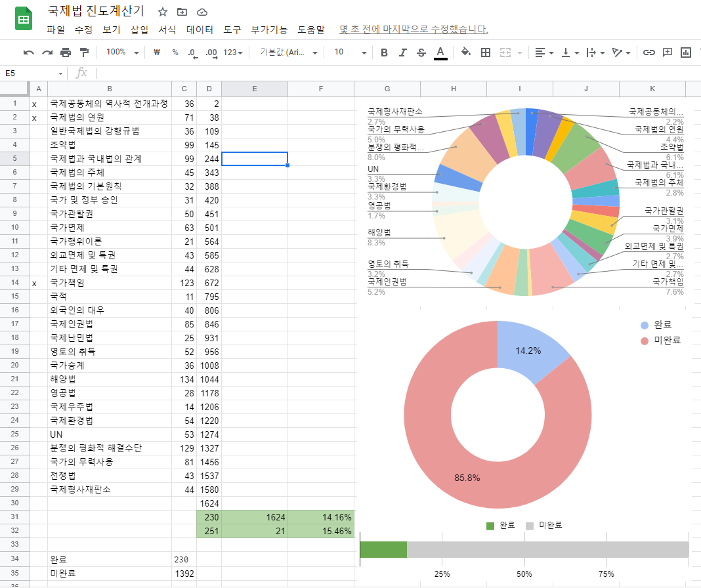Insert a chart

pos(686,52)
